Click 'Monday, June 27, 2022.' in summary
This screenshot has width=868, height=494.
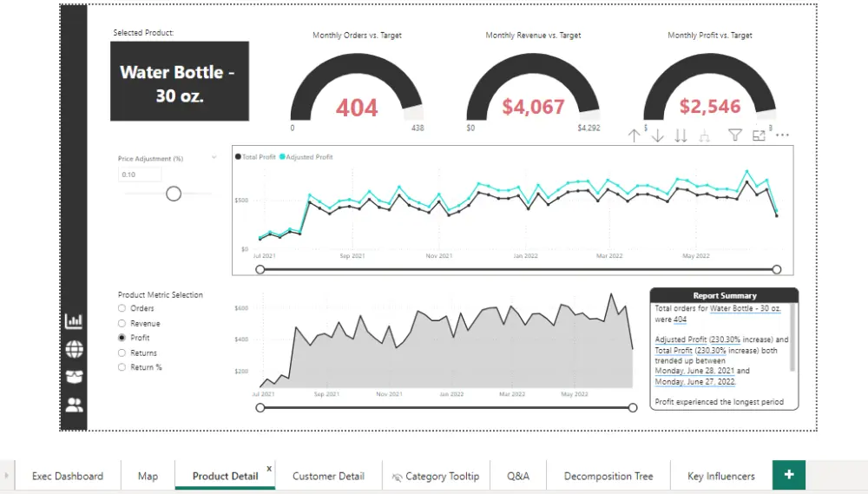pos(695,382)
